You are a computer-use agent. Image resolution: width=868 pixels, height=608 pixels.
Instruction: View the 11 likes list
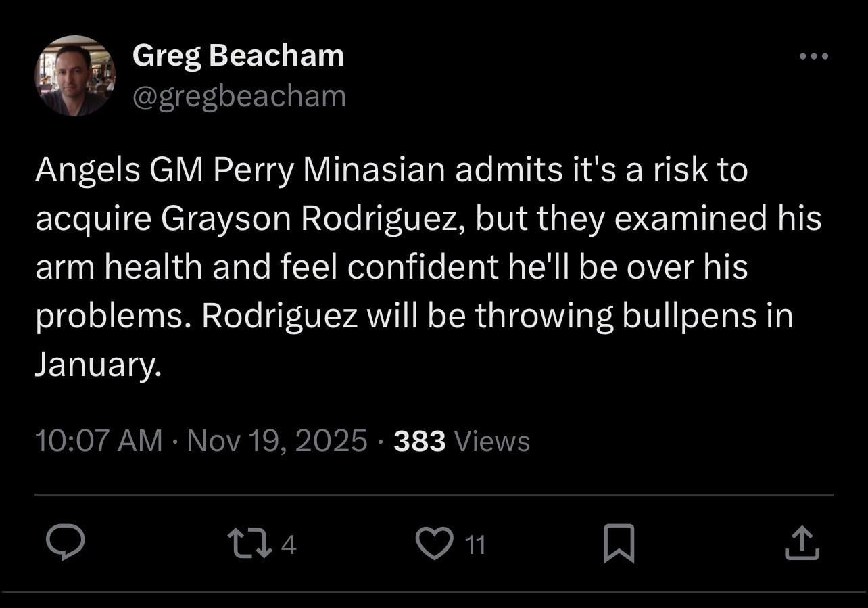click(475, 544)
